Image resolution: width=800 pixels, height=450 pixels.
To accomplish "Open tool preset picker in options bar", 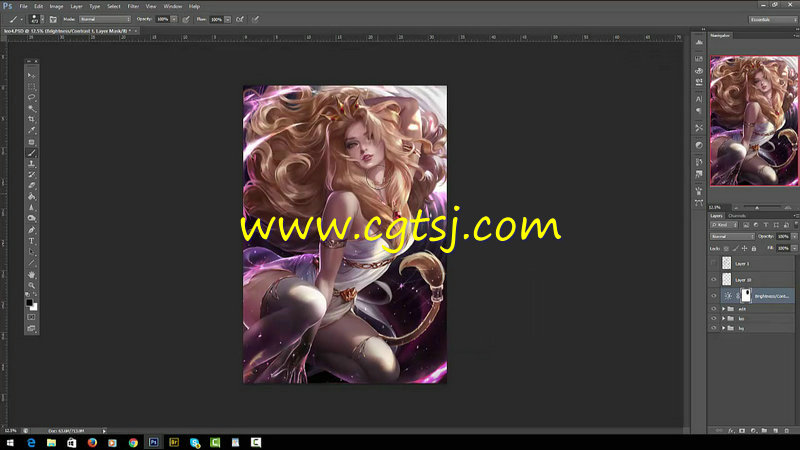I will pyautogui.click(x=16, y=19).
